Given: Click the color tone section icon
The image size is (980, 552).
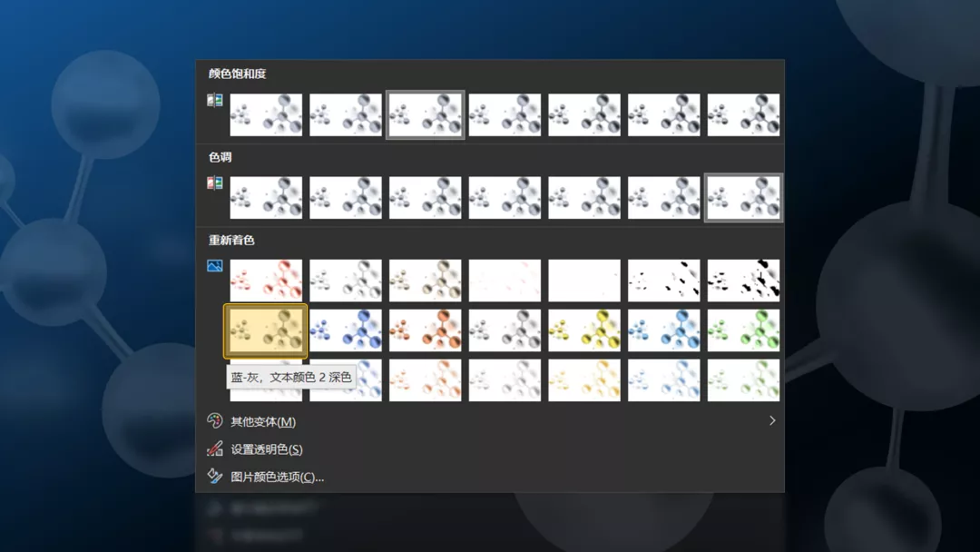Looking at the screenshot, I should (x=215, y=183).
